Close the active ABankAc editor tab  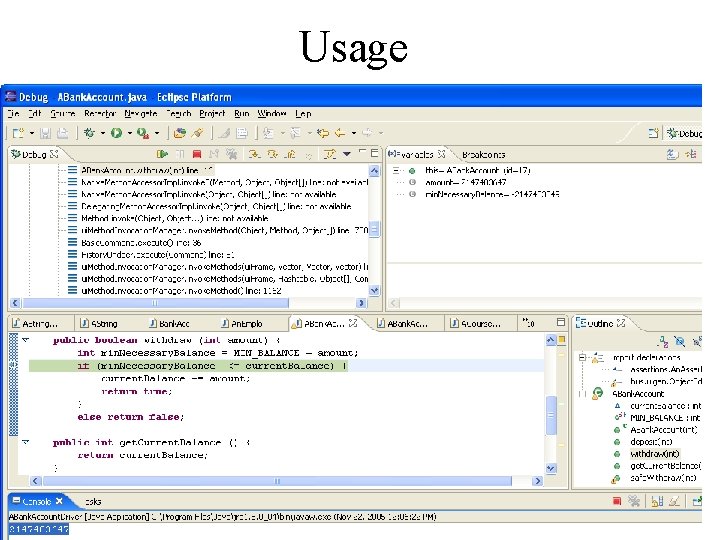point(353,323)
